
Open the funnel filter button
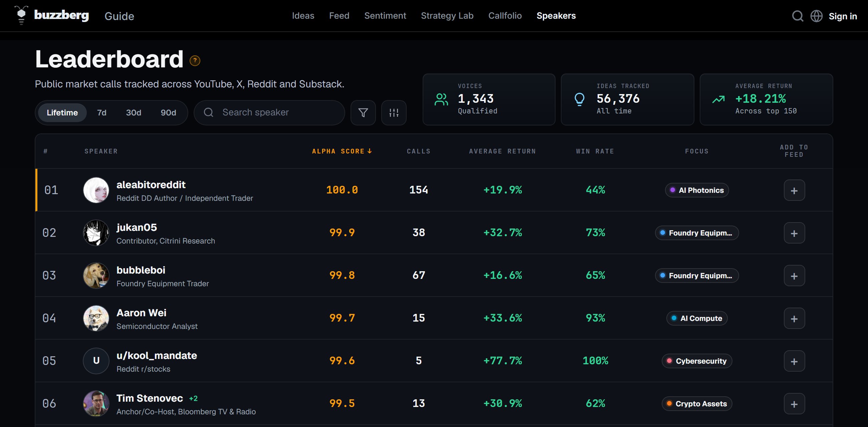point(363,112)
